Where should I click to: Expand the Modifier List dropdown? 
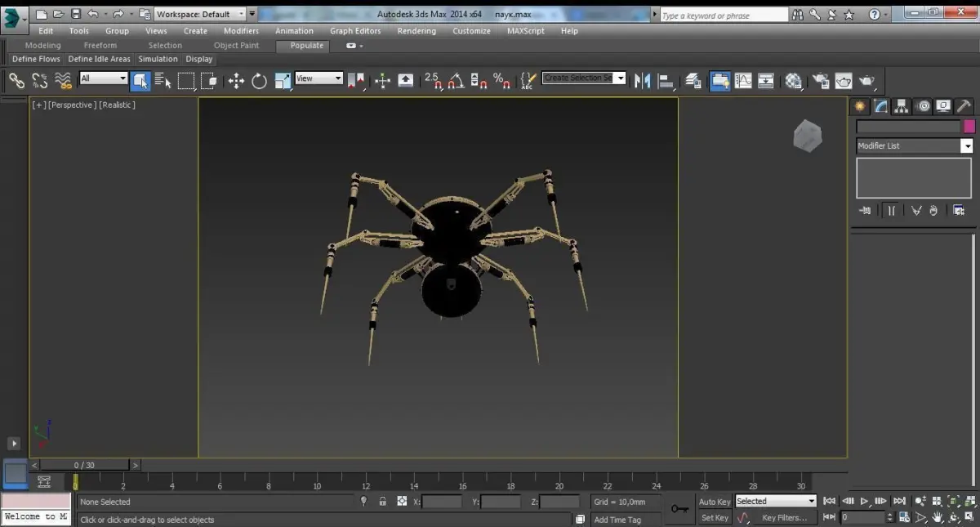point(966,146)
